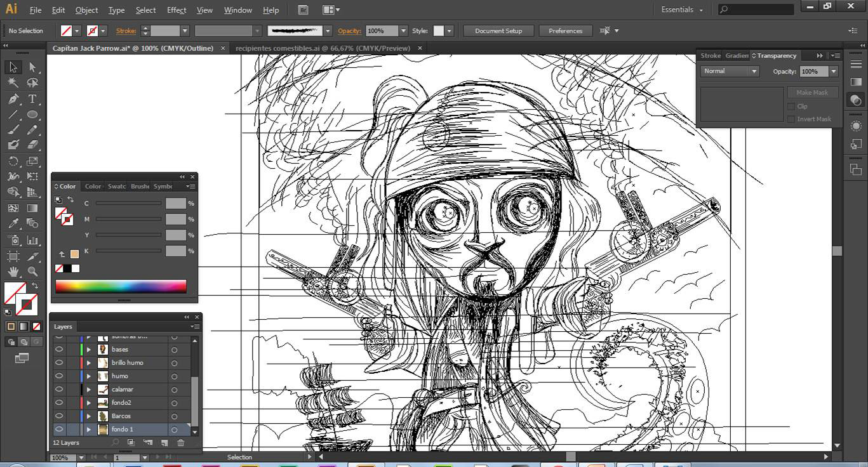Click the Preferences button
868x467 pixels.
(x=565, y=30)
